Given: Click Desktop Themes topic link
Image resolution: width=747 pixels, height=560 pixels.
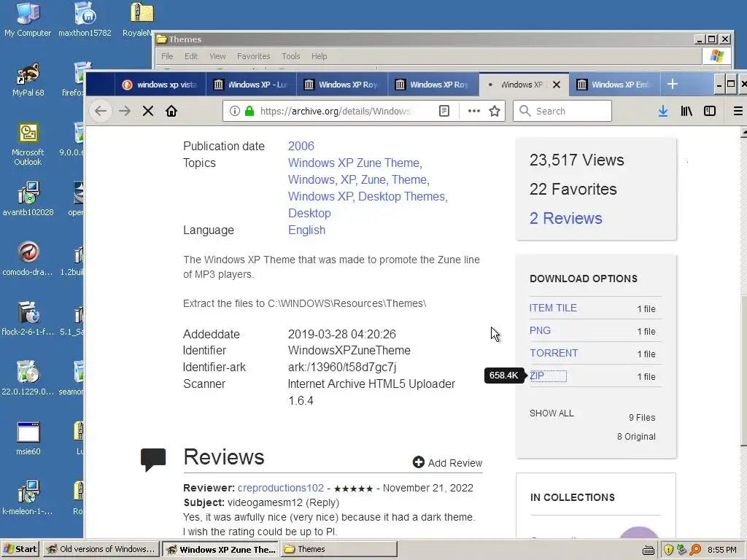Looking at the screenshot, I should [403, 196].
